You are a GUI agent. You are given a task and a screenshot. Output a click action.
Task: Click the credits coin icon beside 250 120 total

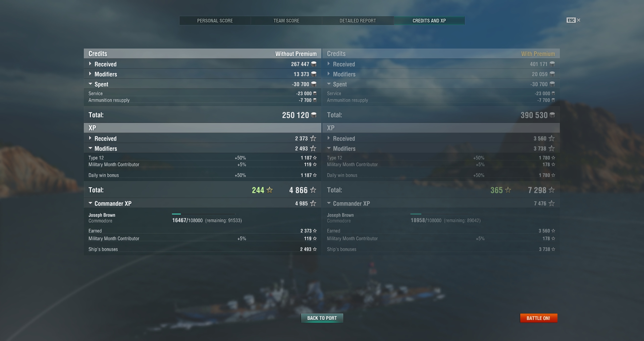coord(314,115)
